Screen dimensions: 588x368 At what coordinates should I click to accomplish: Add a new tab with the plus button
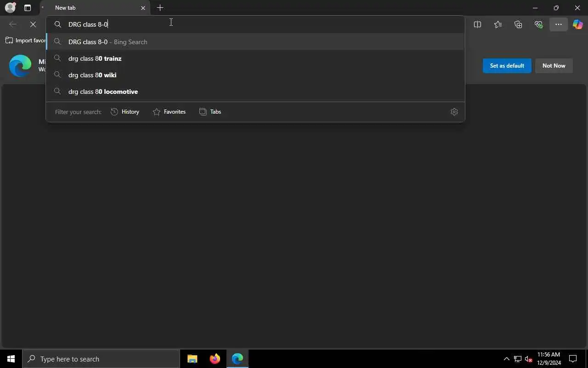(x=160, y=8)
